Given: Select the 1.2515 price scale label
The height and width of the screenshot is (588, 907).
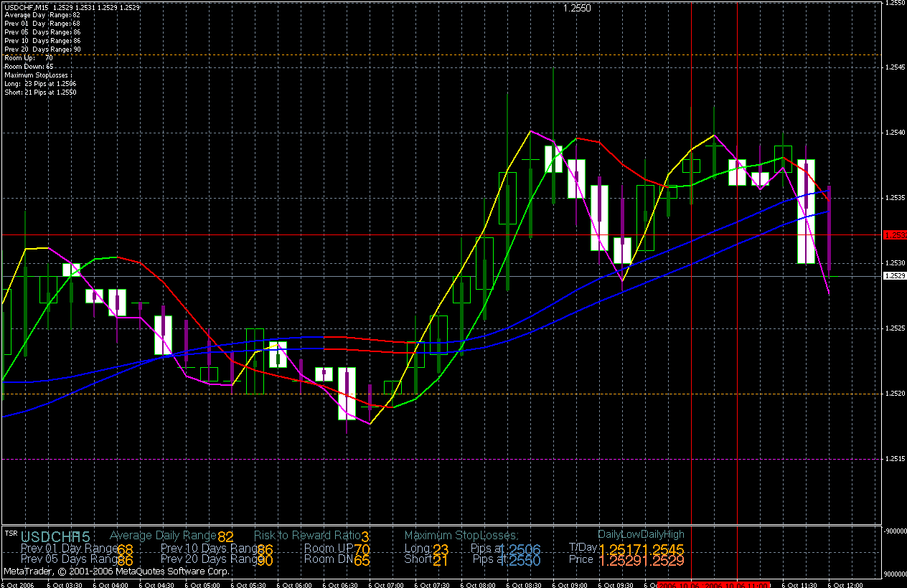Looking at the screenshot, I should 895,459.
